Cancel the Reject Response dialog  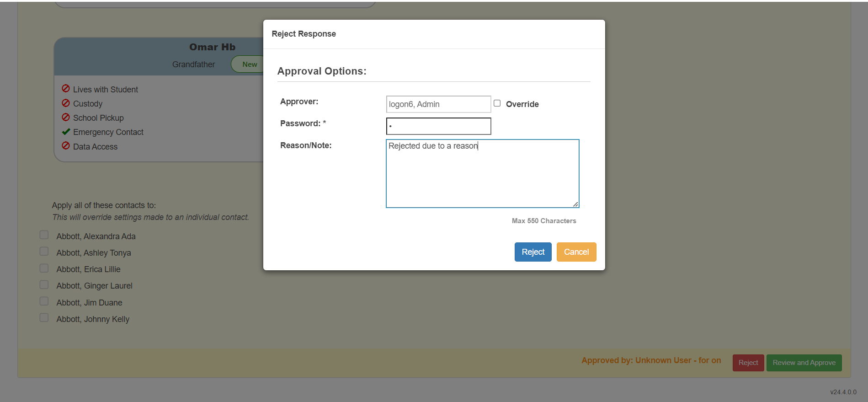click(576, 252)
